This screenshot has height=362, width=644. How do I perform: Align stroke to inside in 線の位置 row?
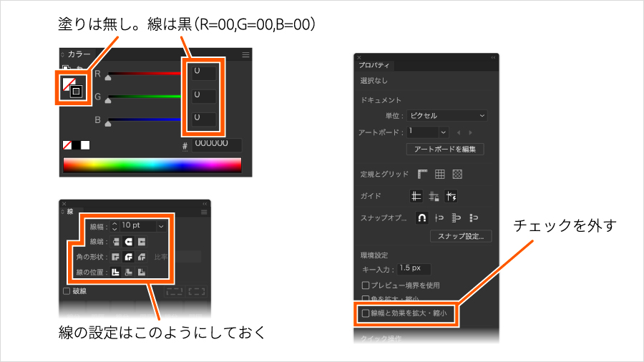129,272
